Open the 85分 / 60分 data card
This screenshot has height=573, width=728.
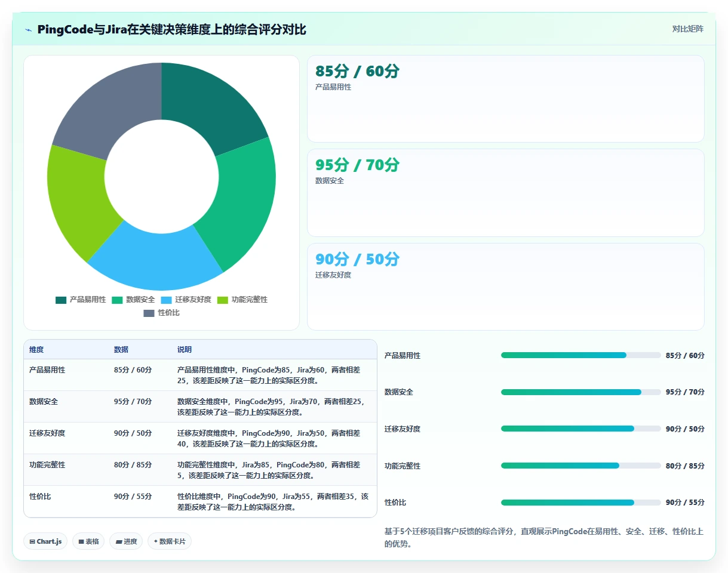pos(505,98)
